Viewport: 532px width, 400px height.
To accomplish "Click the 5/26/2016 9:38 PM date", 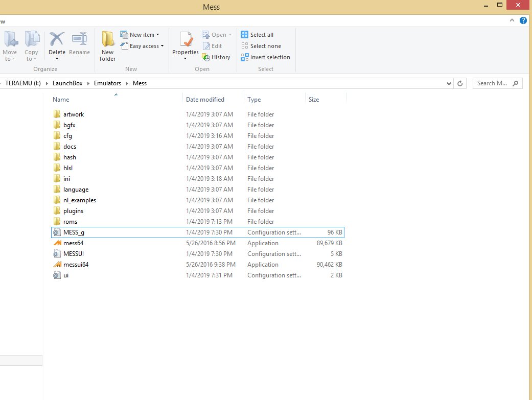I will pyautogui.click(x=211, y=264).
